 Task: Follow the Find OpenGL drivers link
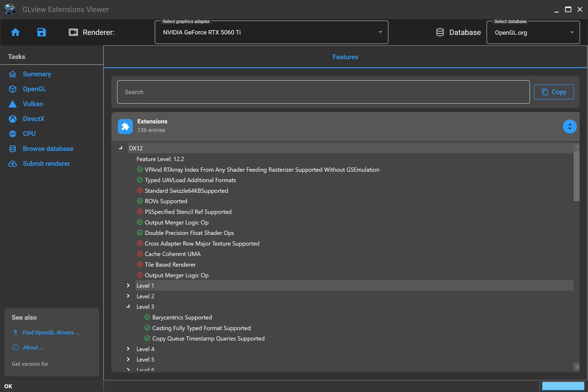tap(51, 332)
